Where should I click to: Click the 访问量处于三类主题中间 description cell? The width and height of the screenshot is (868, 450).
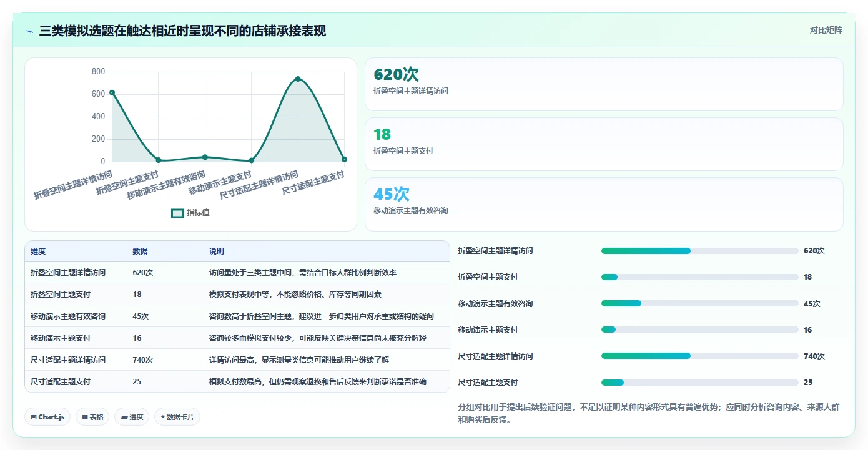click(303, 273)
